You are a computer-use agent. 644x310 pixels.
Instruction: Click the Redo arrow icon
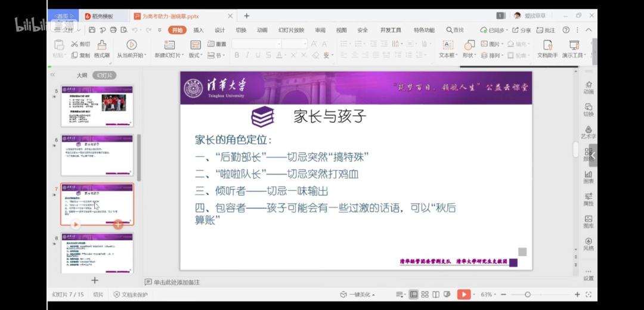(x=148, y=30)
